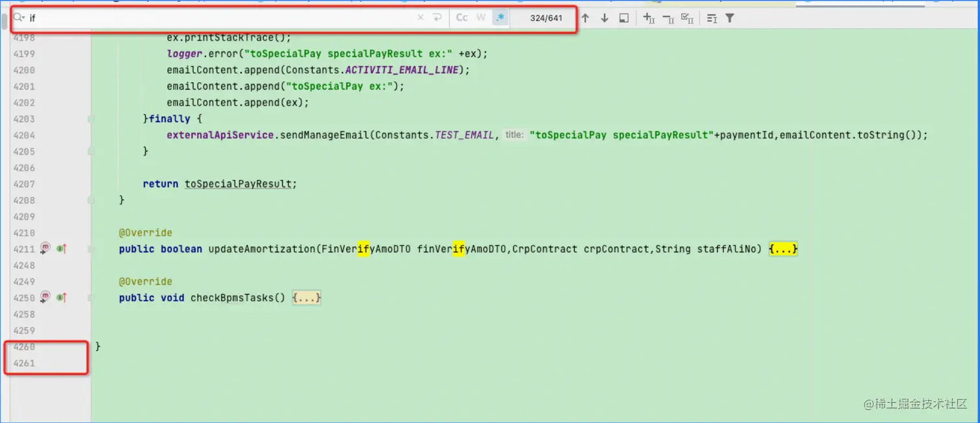Image resolution: width=980 pixels, height=423 pixels.
Task: Click line number 4260 in gutter
Action: click(24, 347)
